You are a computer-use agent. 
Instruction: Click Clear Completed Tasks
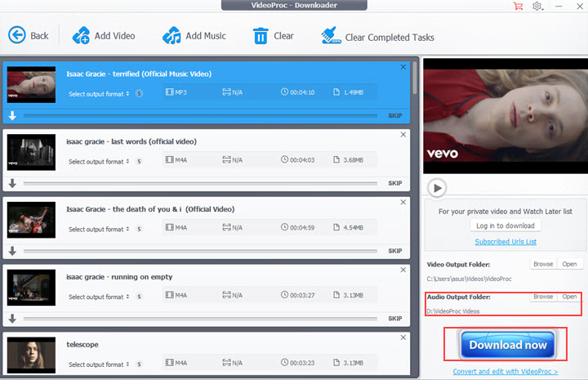click(x=377, y=37)
